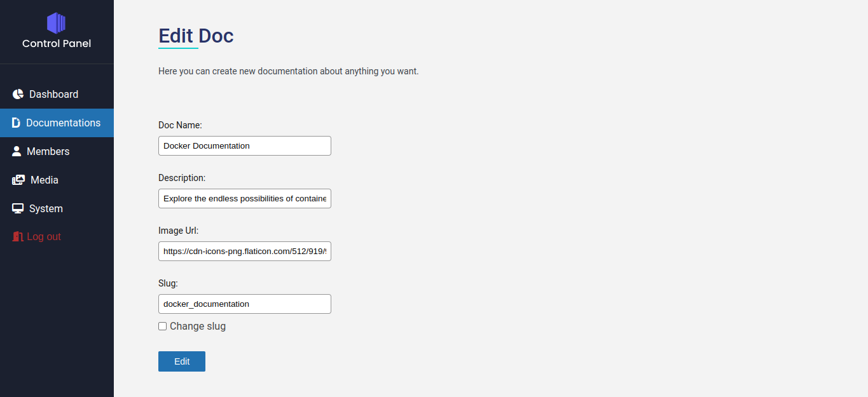Submit the blue Edit button

182,361
